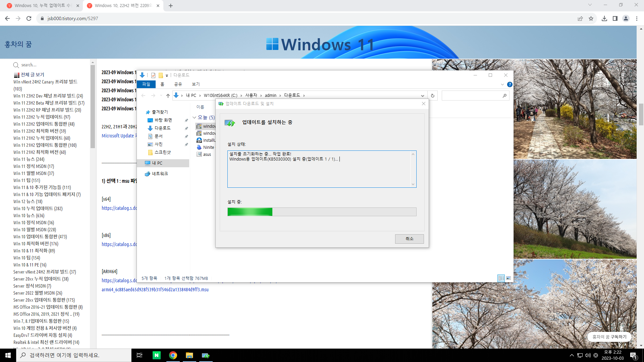Open Windows Start menu
Viewport: 644px width, 362px height.
(x=8, y=355)
